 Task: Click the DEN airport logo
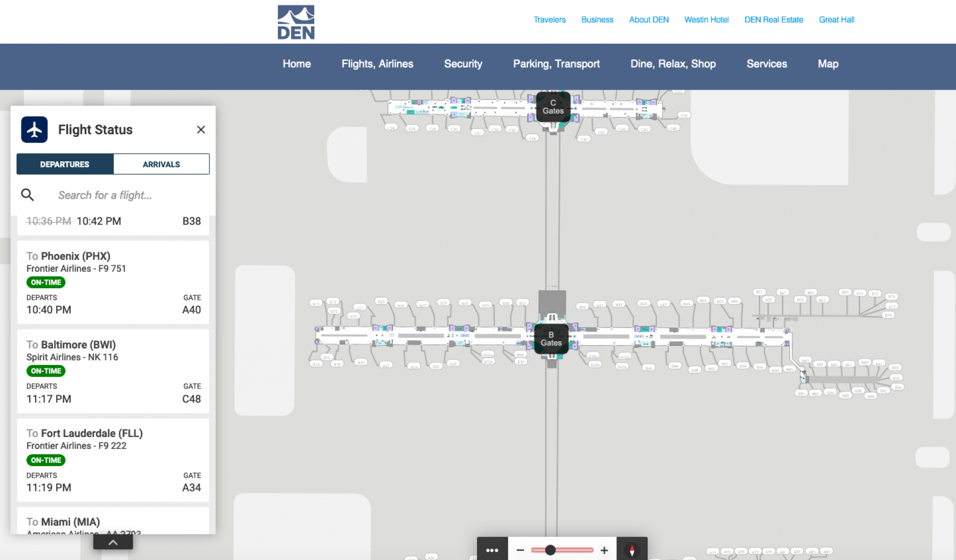296,22
